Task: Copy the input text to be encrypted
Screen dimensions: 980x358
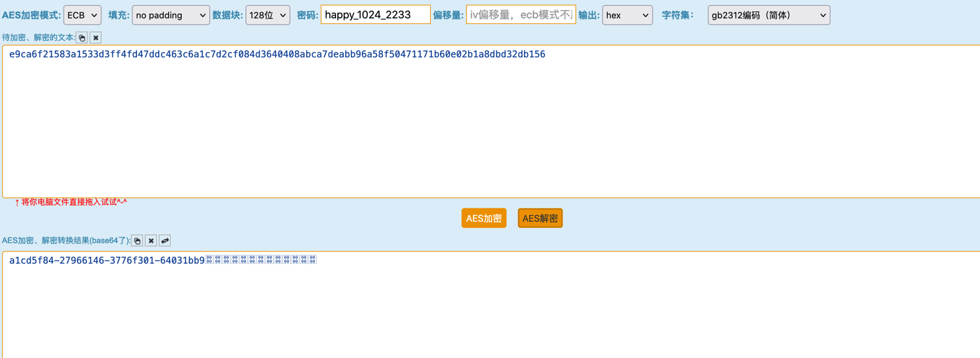Action: (82, 38)
